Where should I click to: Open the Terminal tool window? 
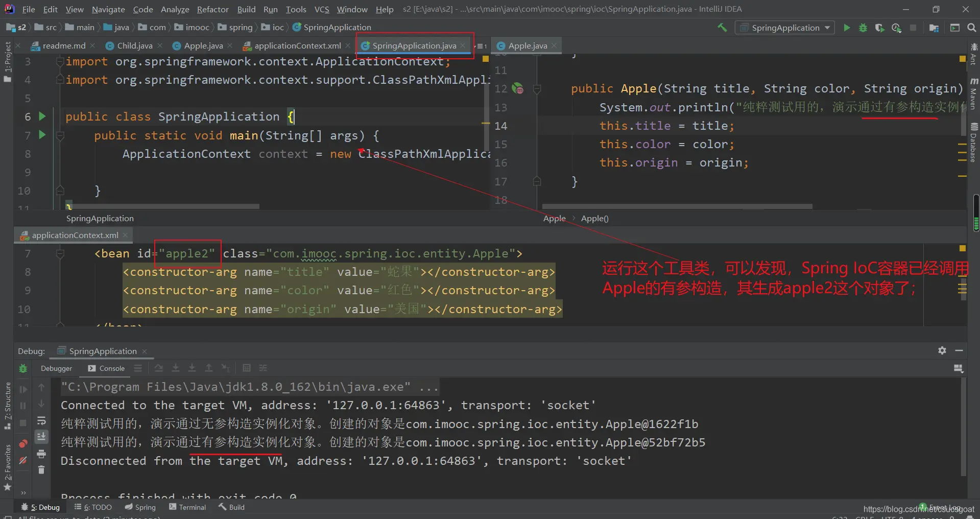(187, 507)
